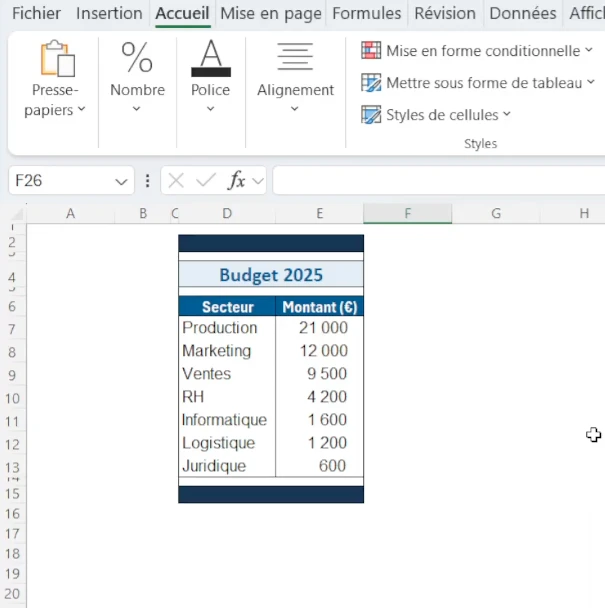Select the Accueil tab
This screenshot has height=608, width=605.
[182, 14]
